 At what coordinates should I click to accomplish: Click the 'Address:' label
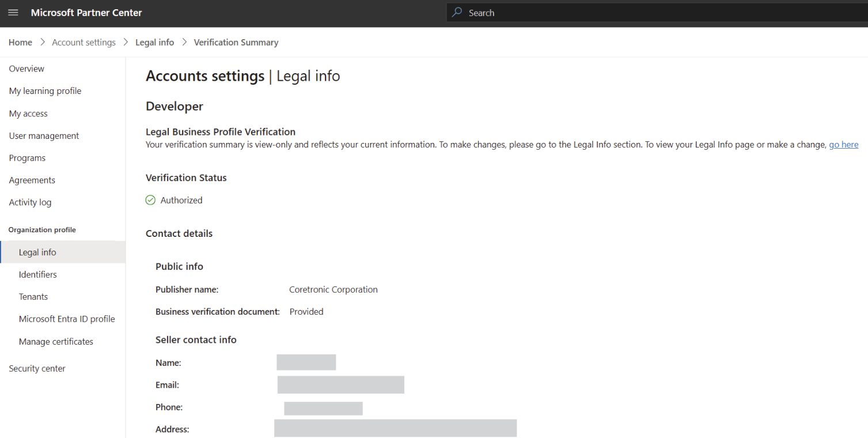172,429
